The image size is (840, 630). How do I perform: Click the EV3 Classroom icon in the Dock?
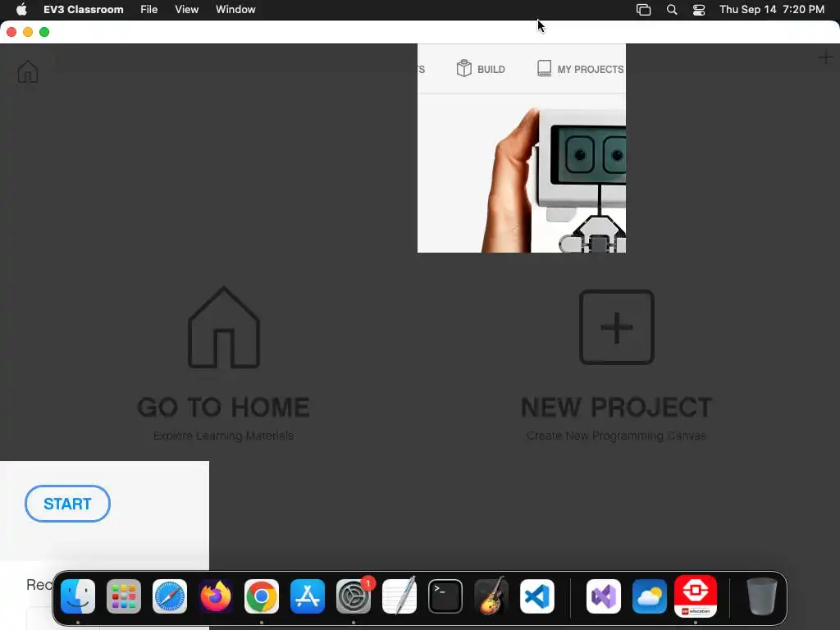pos(696,596)
